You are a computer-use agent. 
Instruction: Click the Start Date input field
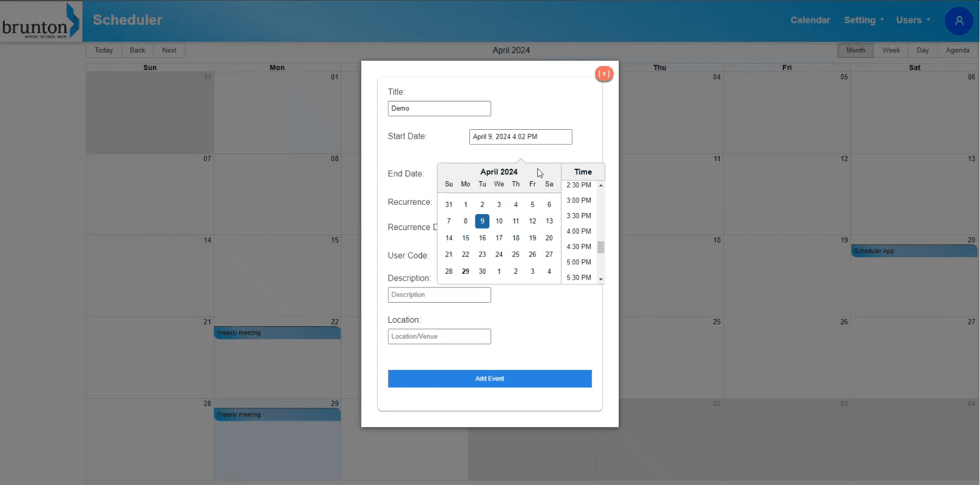point(520,137)
